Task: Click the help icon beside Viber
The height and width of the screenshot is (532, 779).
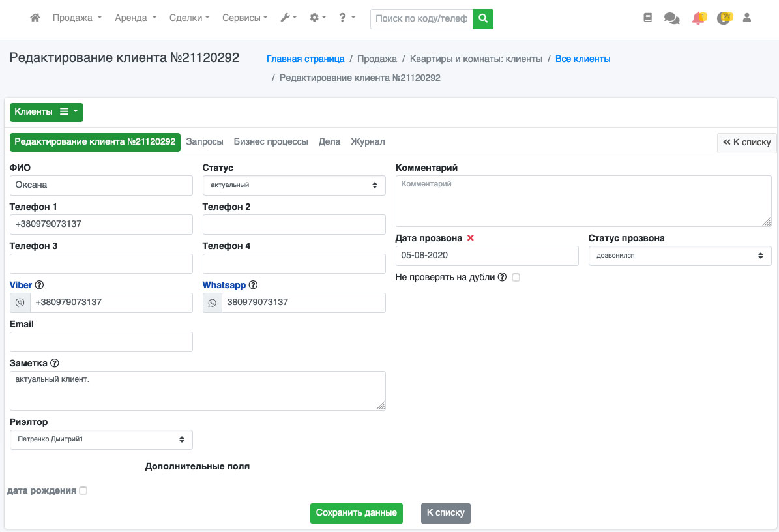Action: click(x=39, y=285)
